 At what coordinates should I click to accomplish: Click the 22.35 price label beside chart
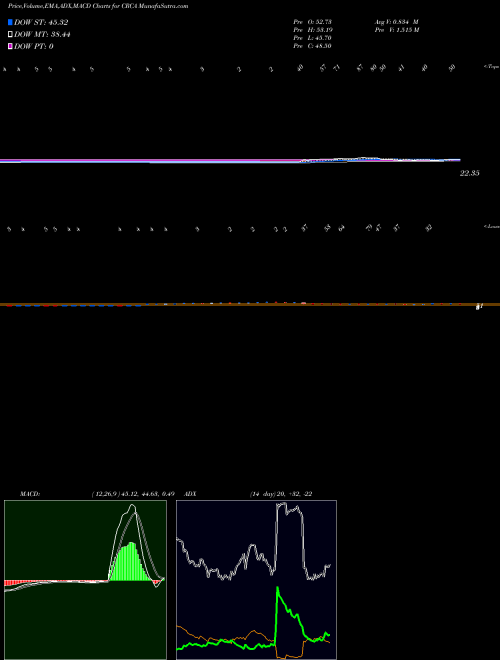click(470, 173)
